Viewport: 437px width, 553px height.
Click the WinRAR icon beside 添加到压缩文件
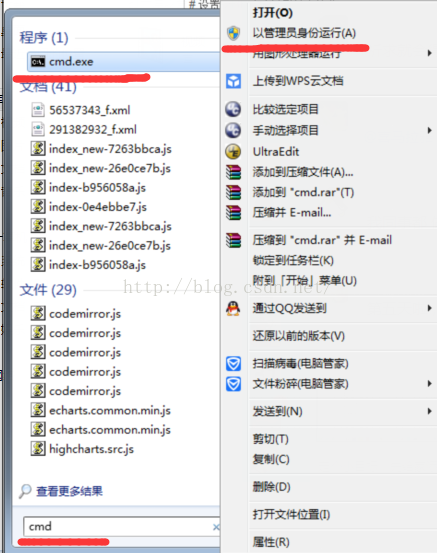(x=233, y=172)
